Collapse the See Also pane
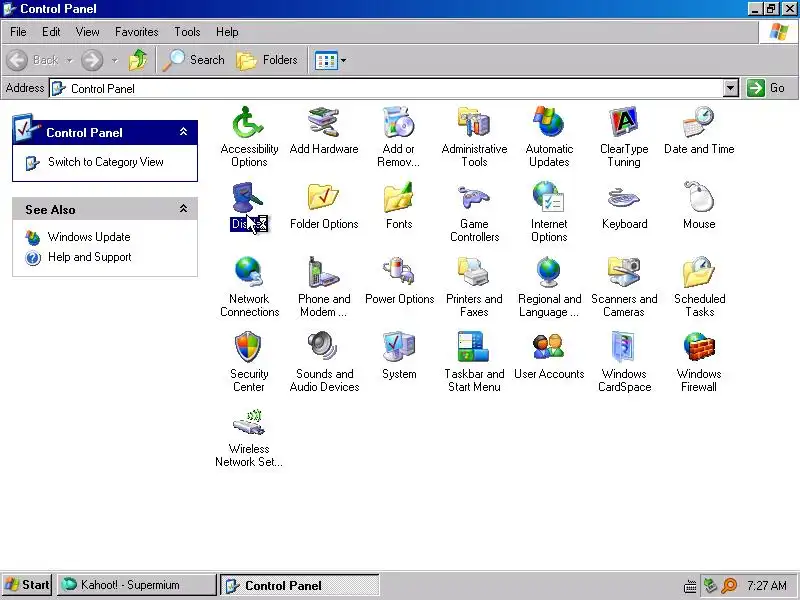This screenshot has height=600, width=800. (184, 209)
